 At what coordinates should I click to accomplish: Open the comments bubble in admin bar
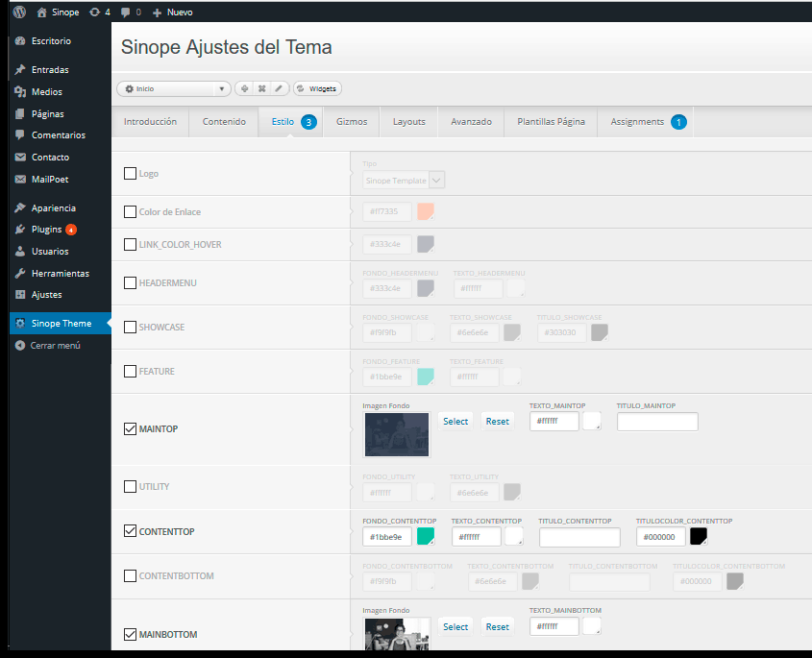click(x=125, y=12)
